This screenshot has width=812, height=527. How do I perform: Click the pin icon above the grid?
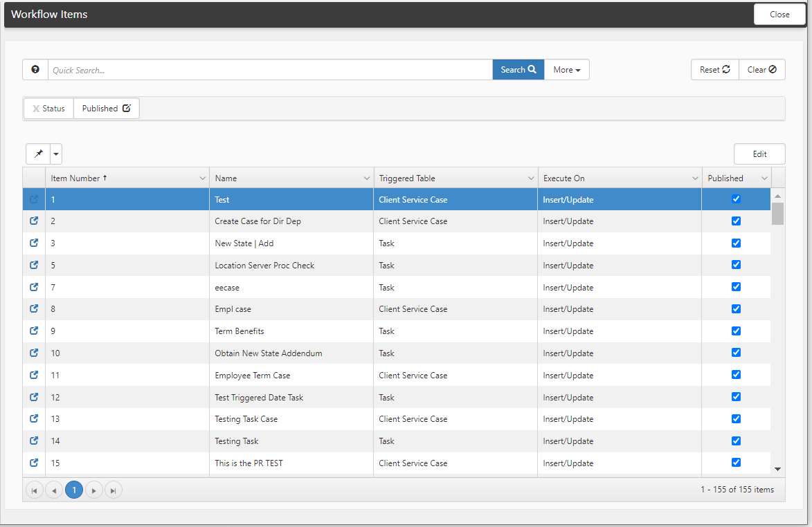pos(39,154)
